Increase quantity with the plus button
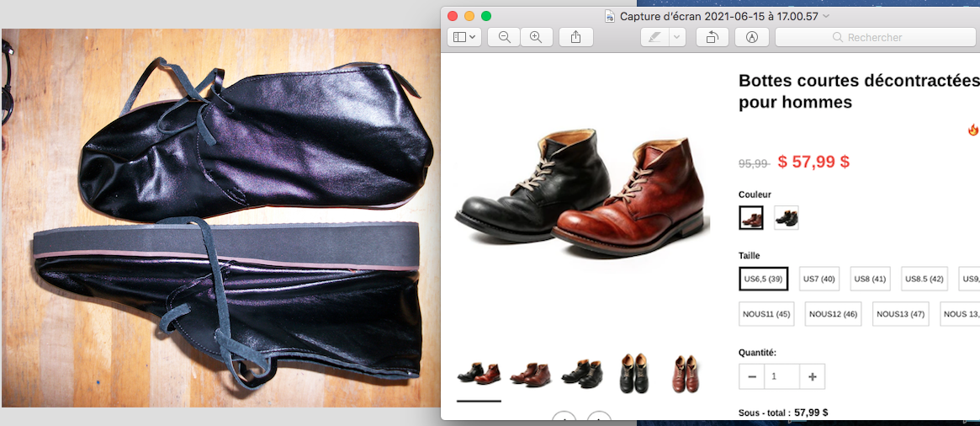Screen dimensions: 980x426 813,376
